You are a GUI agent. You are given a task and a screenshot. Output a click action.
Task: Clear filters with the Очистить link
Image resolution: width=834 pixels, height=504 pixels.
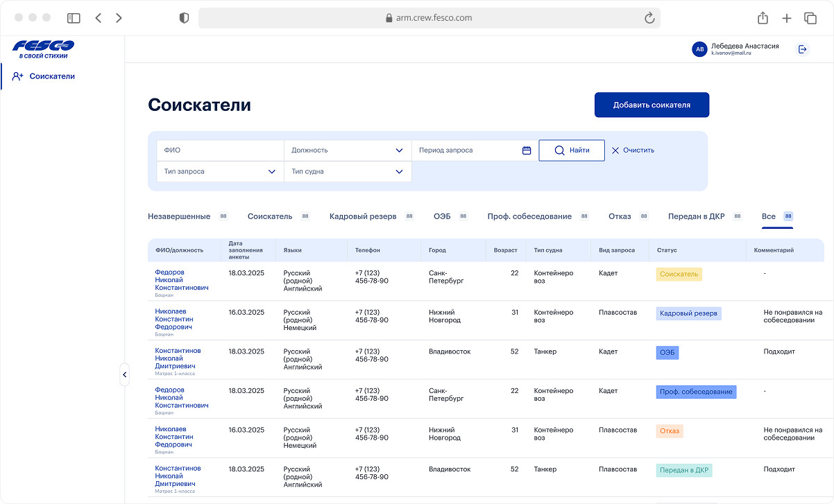coord(633,150)
